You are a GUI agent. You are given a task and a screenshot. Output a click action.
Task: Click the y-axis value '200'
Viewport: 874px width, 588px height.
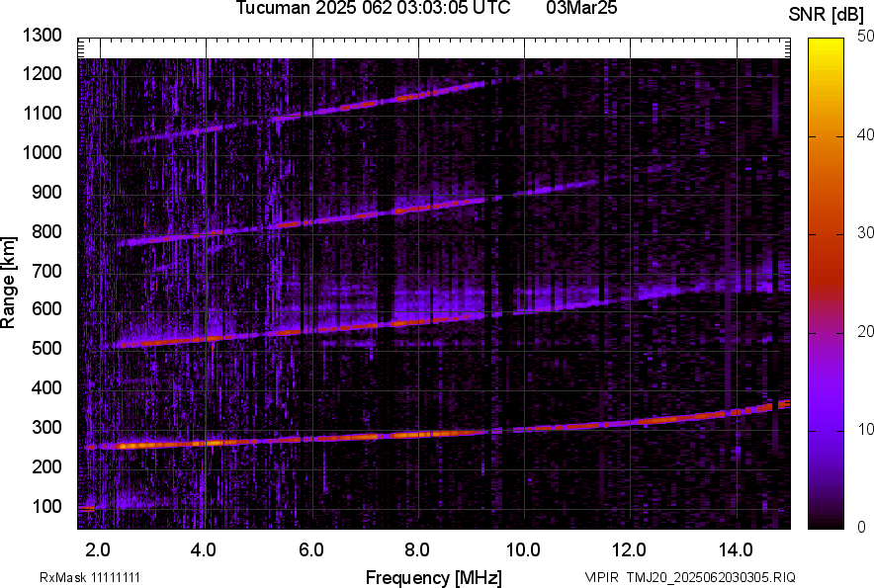[x=46, y=465]
